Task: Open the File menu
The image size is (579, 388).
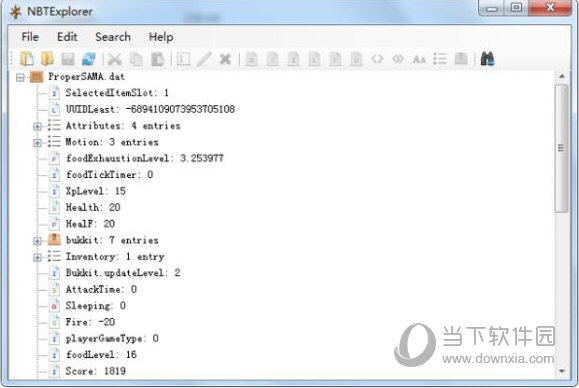Action: click(30, 37)
